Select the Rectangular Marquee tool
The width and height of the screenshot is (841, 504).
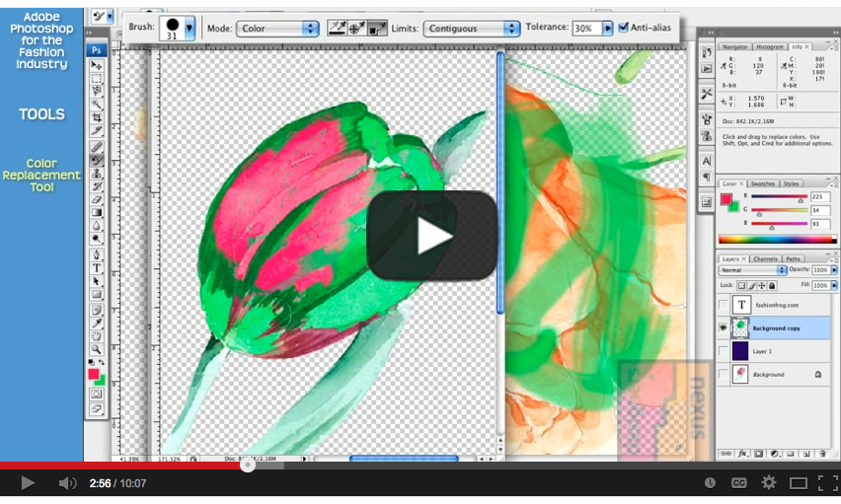(x=97, y=78)
